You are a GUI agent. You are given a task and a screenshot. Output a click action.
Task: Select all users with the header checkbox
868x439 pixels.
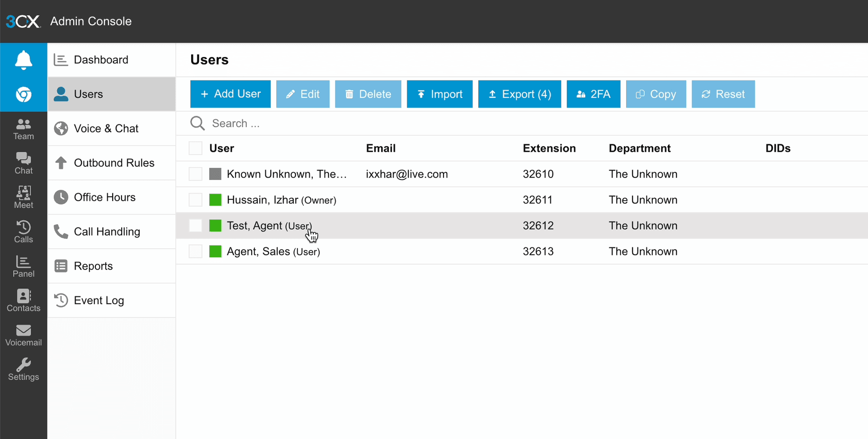click(195, 148)
